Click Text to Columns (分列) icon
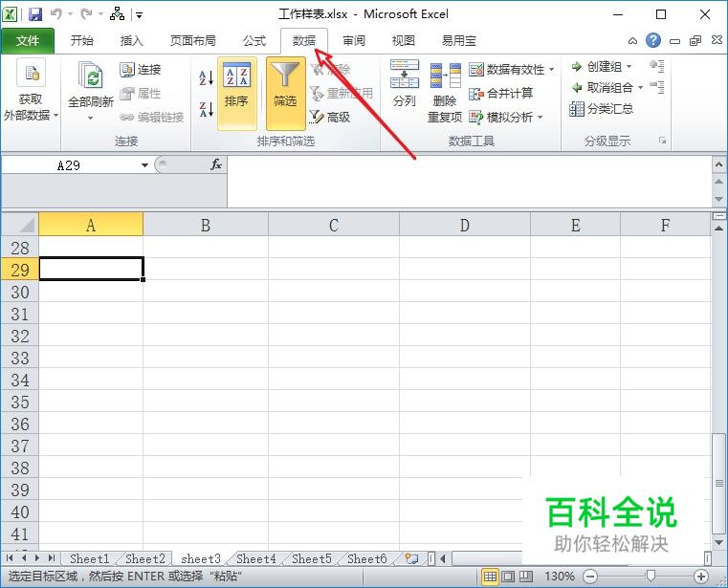This screenshot has width=728, height=588. pyautogui.click(x=405, y=74)
